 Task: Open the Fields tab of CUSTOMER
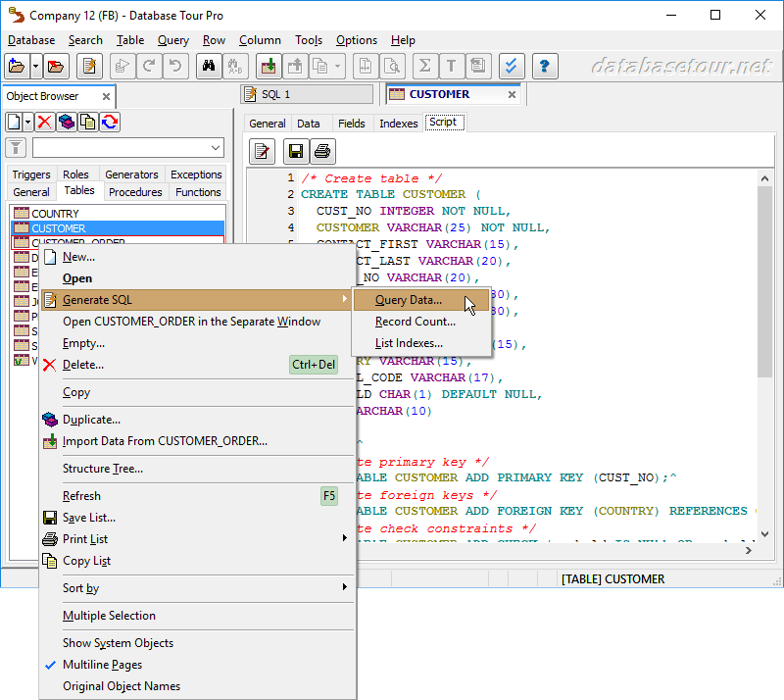351,124
